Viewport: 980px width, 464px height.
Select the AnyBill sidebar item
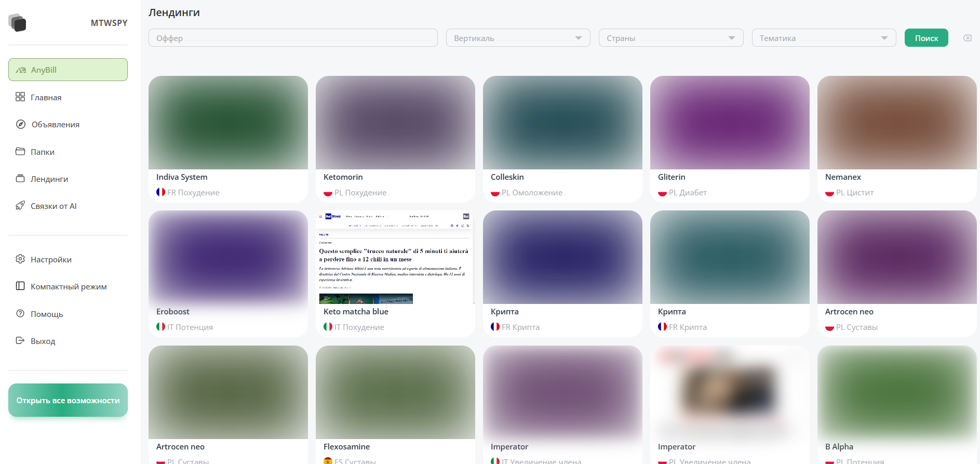(68, 70)
